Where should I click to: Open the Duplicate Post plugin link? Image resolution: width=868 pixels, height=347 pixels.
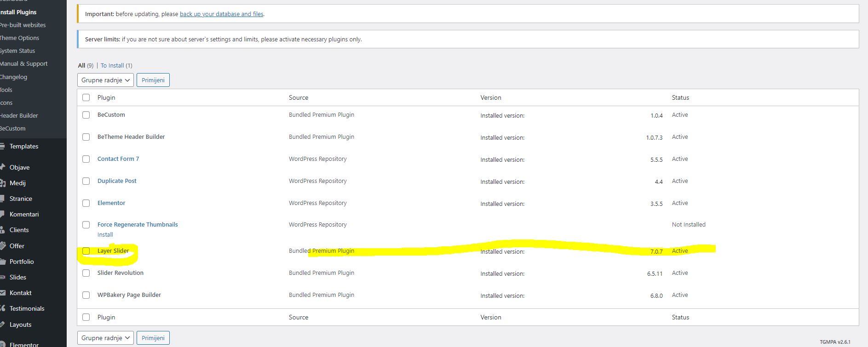pyautogui.click(x=117, y=181)
